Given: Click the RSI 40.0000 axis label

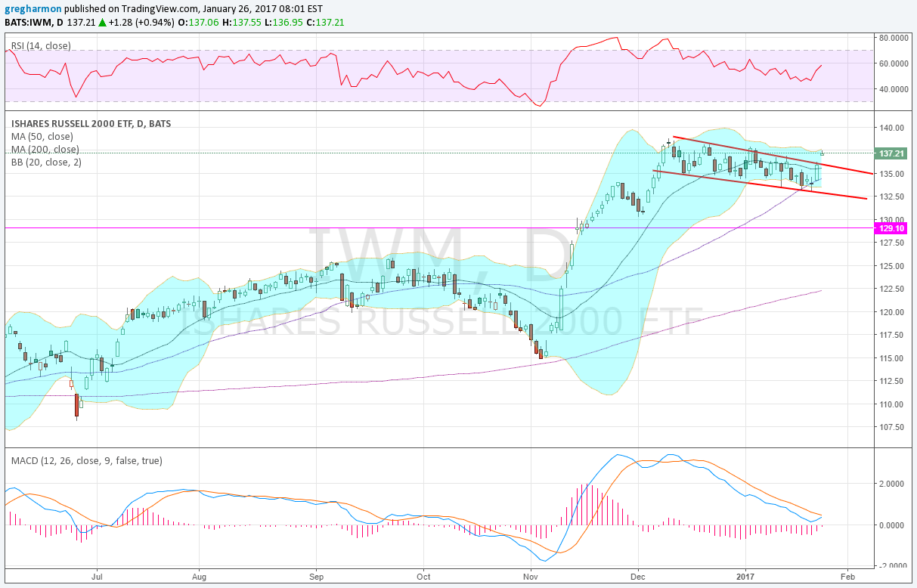Looking at the screenshot, I should click(894, 89).
